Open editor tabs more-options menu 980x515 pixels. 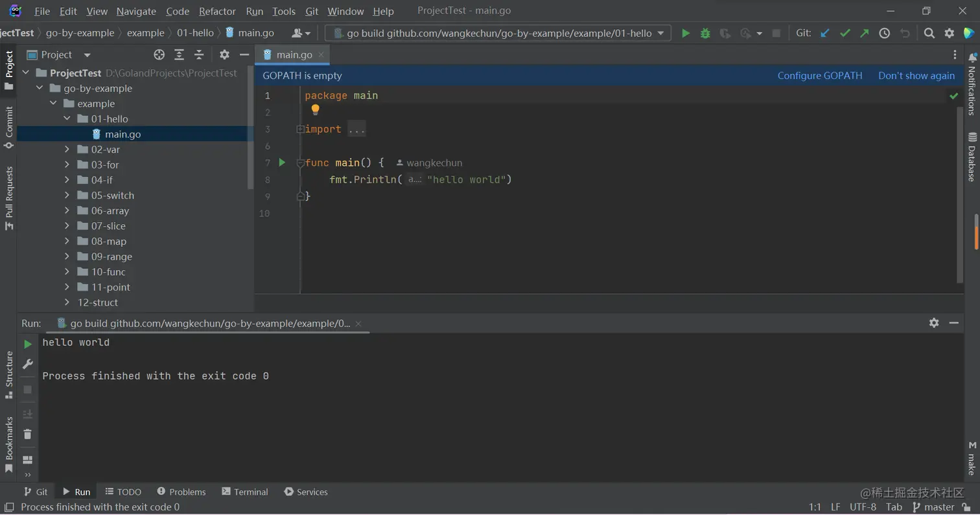pyautogui.click(x=955, y=55)
